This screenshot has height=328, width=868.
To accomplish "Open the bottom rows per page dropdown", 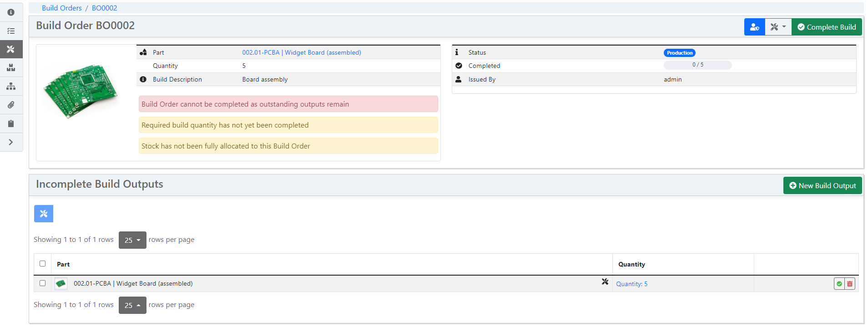I will [x=132, y=305].
